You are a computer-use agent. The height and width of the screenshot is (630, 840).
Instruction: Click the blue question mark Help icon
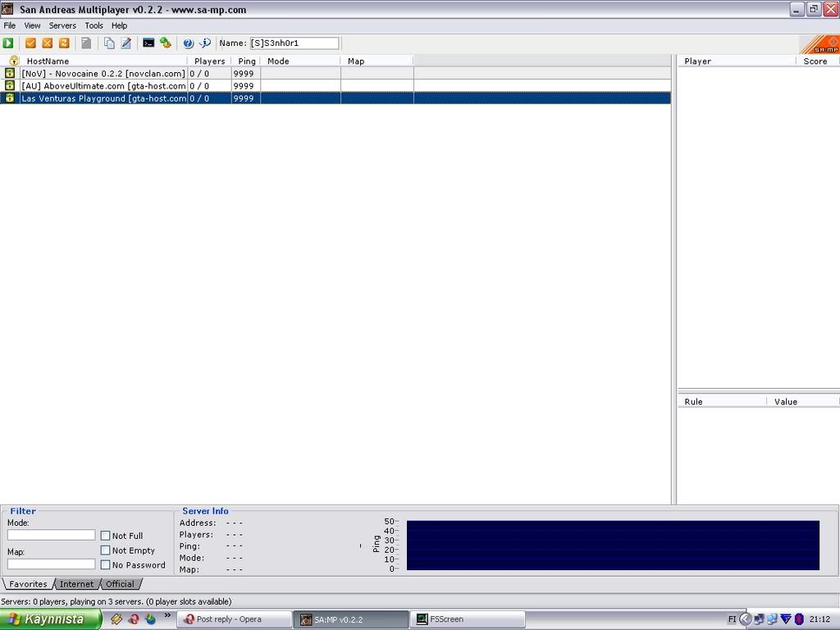188,43
